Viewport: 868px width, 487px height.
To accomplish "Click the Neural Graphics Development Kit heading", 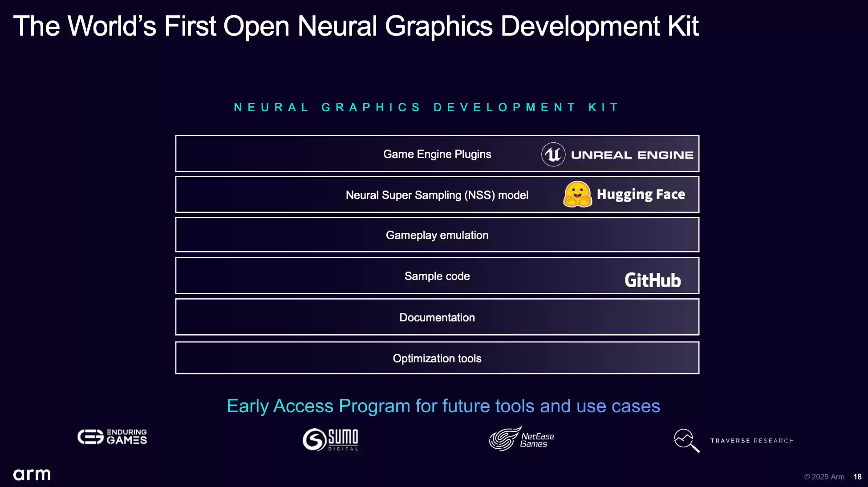I will point(426,107).
